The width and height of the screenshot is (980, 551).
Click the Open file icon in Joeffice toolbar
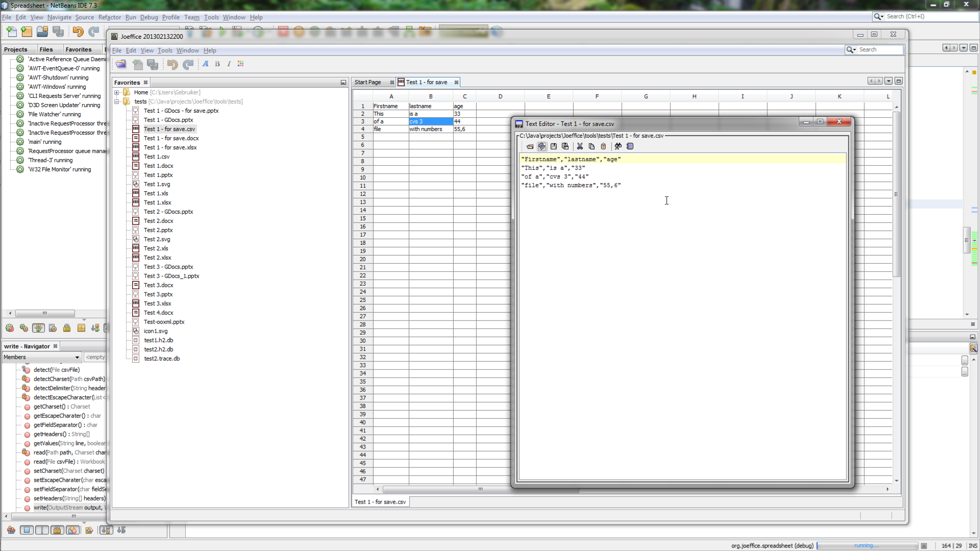[121, 64]
